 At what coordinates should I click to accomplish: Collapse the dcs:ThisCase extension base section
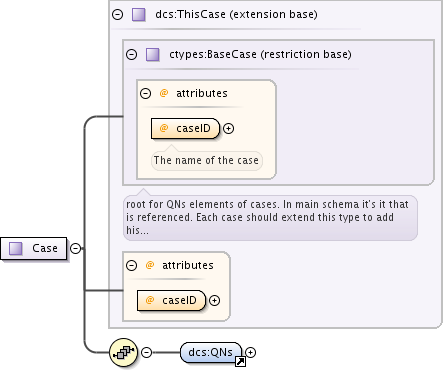click(x=117, y=15)
